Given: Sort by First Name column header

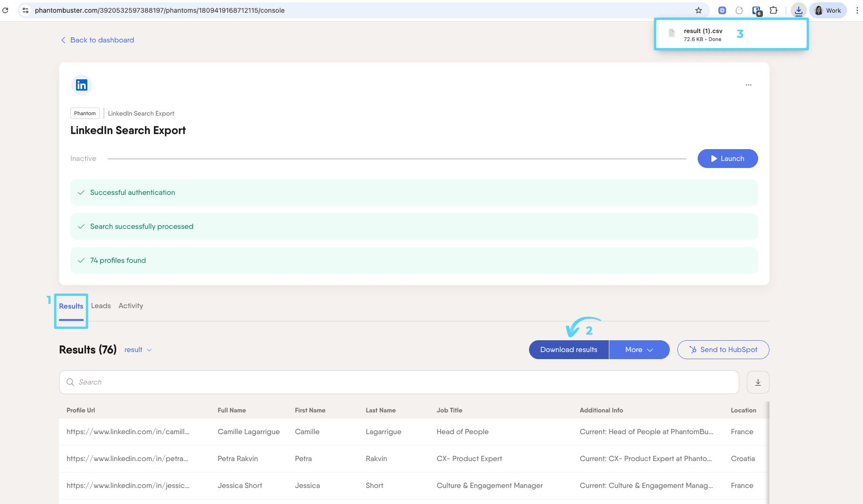Looking at the screenshot, I should point(310,410).
